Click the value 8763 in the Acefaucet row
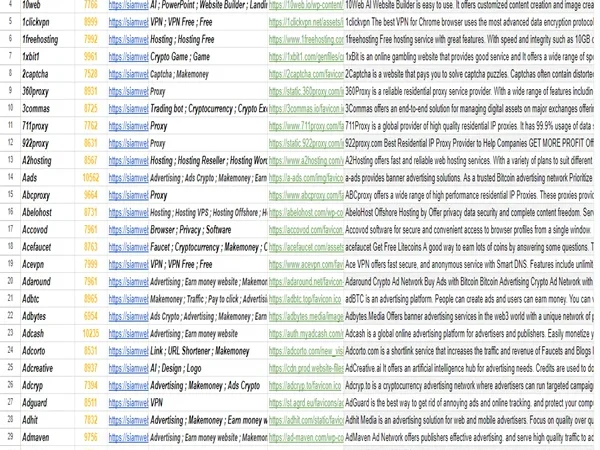The image size is (600, 450). [x=91, y=247]
